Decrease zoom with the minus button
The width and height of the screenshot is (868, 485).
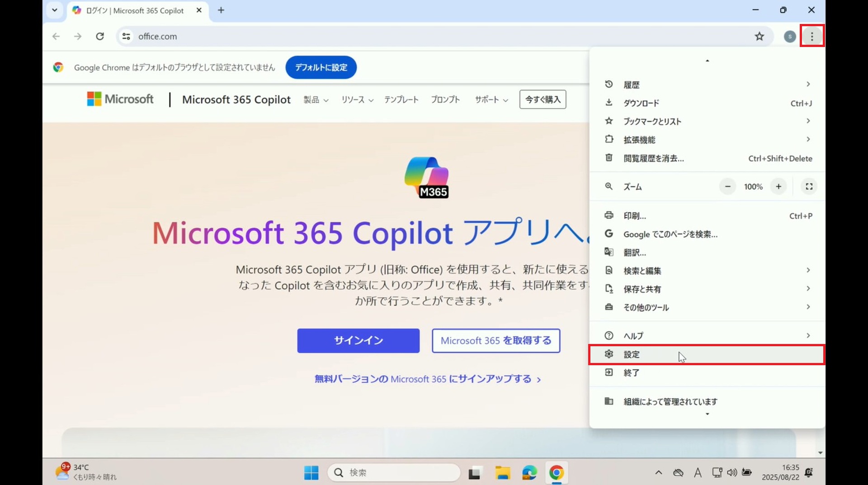pyautogui.click(x=727, y=186)
